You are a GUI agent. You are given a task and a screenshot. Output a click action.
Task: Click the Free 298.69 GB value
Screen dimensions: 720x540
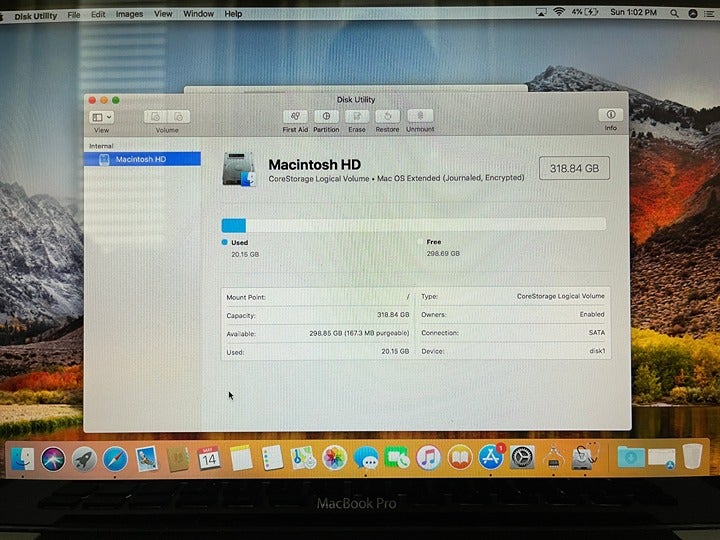(x=443, y=253)
